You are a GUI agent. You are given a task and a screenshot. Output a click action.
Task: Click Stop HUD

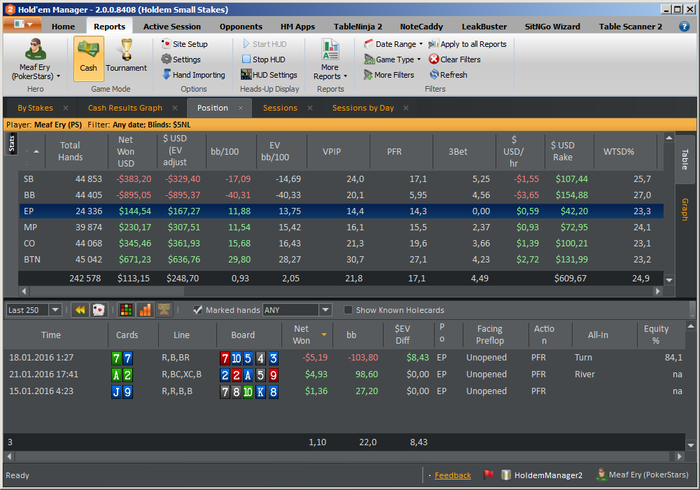pyautogui.click(x=263, y=59)
